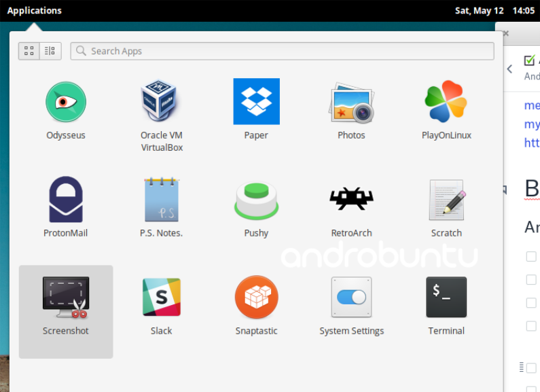Switch to grid view of apps

[29, 51]
